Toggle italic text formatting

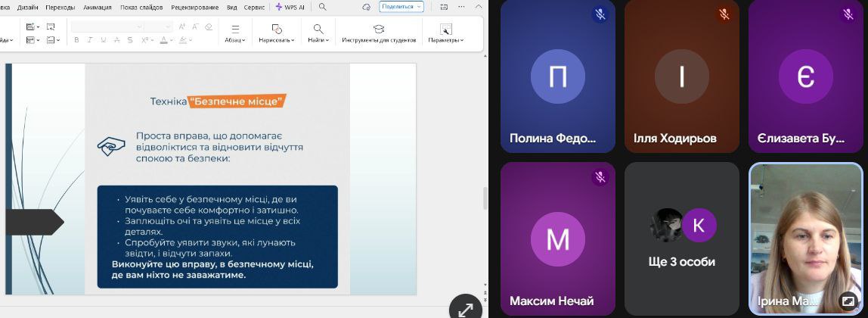pyautogui.click(x=89, y=40)
